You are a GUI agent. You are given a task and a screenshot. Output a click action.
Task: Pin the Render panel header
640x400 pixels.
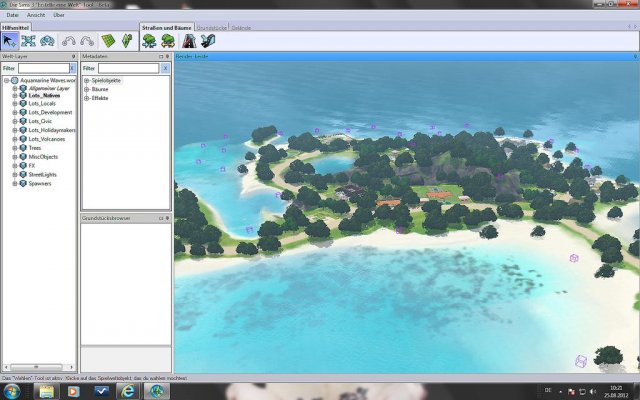pyautogui.click(x=636, y=56)
